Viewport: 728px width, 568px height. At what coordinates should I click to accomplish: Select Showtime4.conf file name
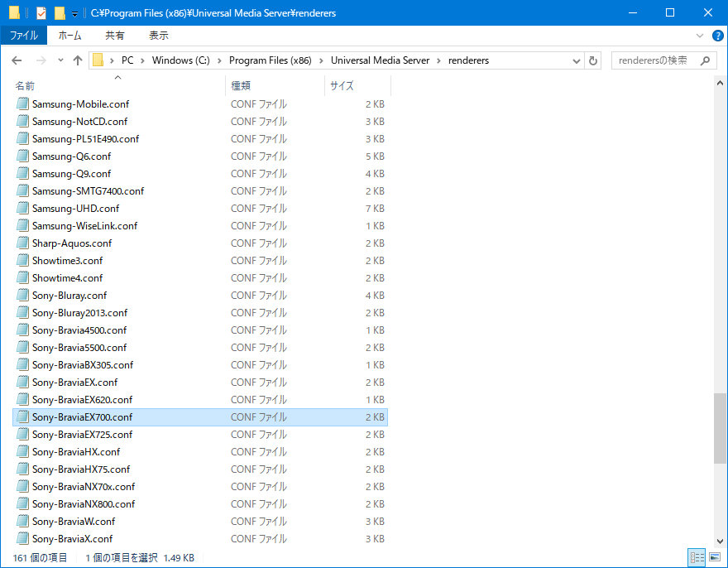67,277
